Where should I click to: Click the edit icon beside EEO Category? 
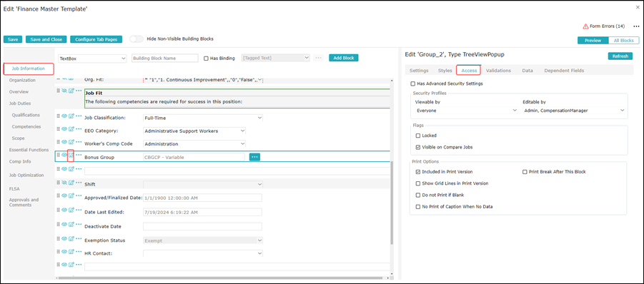pos(71,129)
